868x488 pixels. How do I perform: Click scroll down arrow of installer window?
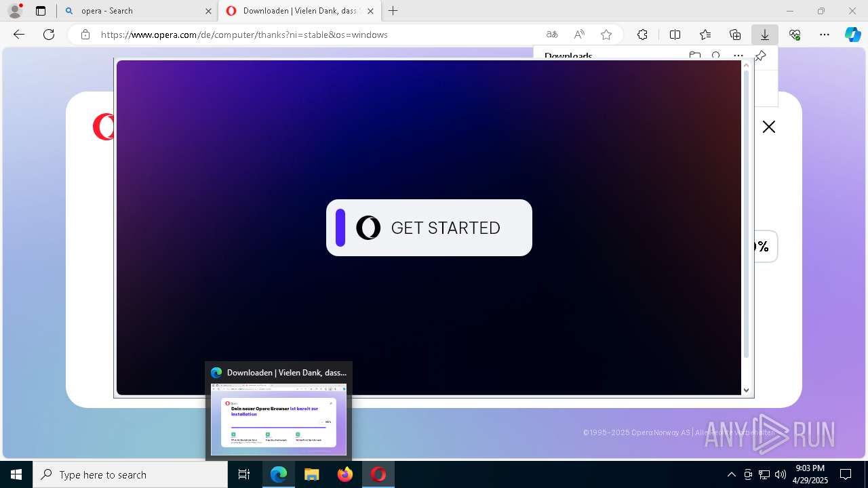coord(747,390)
